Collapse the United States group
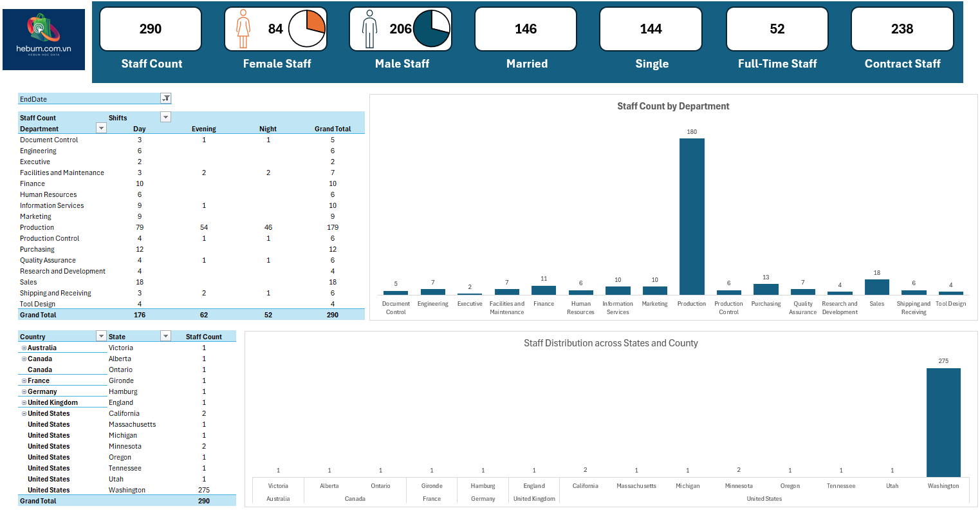Image resolution: width=980 pixels, height=515 pixels. pyautogui.click(x=24, y=413)
